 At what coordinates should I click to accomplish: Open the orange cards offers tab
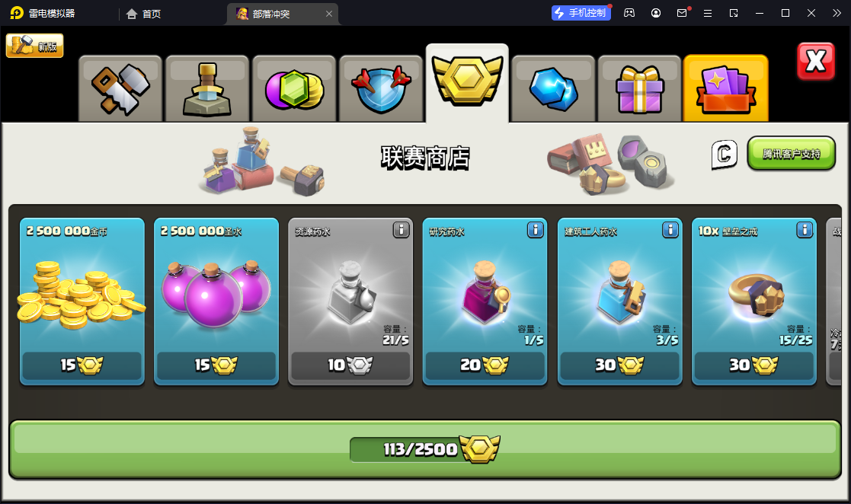coord(726,88)
